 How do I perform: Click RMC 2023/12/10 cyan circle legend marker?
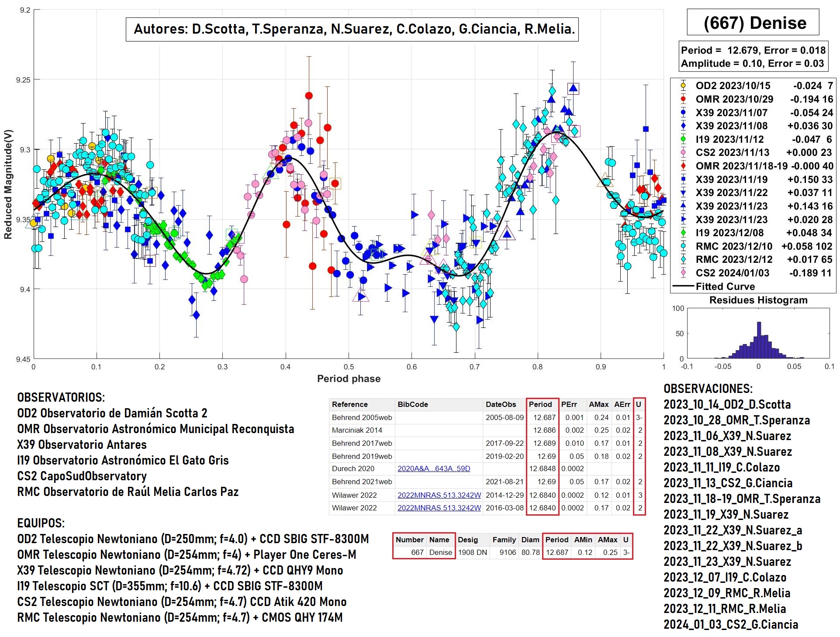tap(683, 246)
